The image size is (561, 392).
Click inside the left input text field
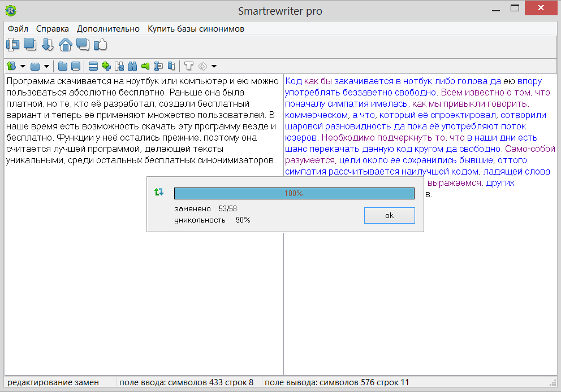point(144,224)
